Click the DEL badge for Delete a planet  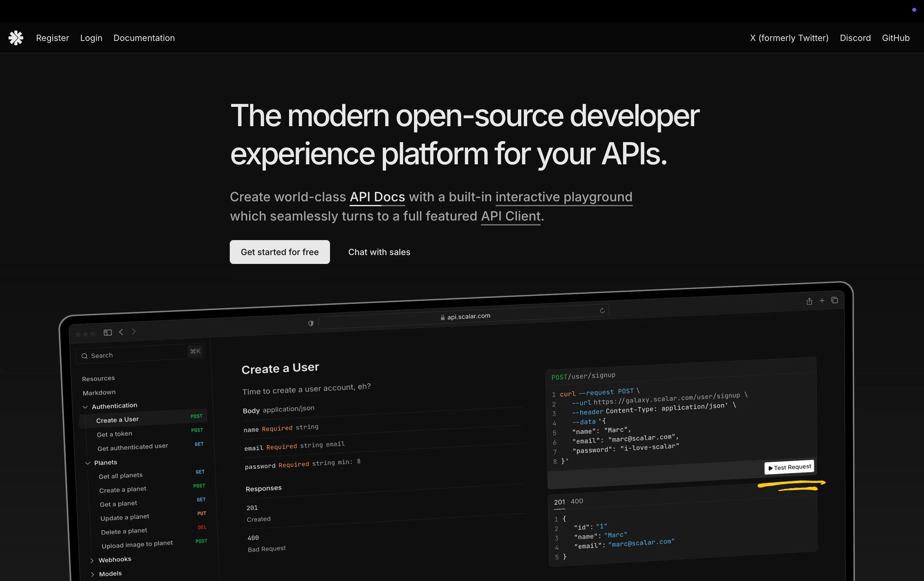(202, 527)
